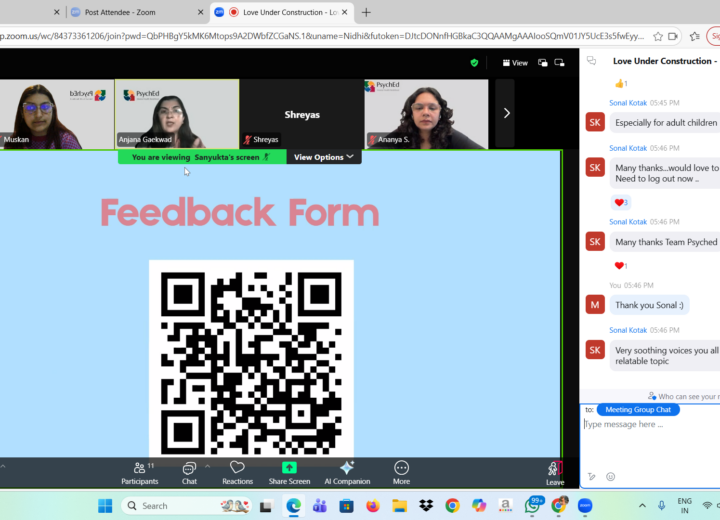Screen dimensions: 720x520
Task: Click the green encryption shield icon
Action: (x=474, y=62)
